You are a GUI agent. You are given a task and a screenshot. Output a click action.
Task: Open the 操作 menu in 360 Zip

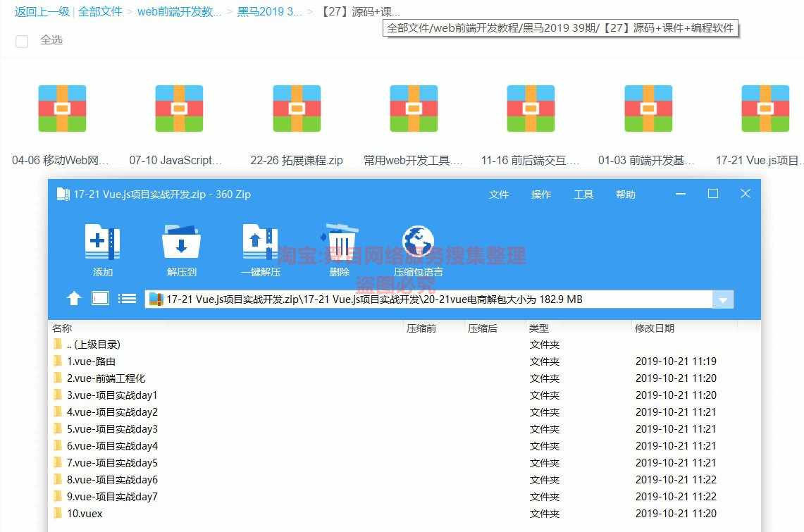[541, 194]
